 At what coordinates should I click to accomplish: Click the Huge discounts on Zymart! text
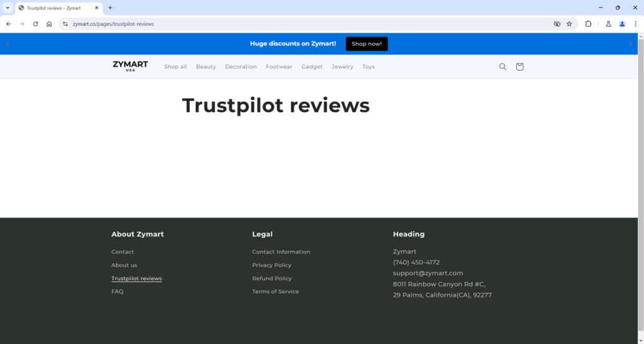click(x=293, y=43)
